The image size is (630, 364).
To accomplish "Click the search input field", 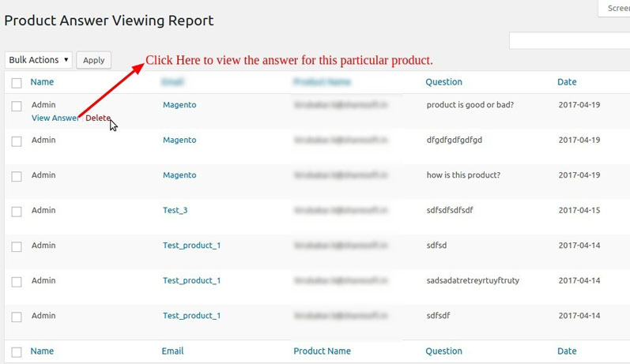I will [569, 40].
